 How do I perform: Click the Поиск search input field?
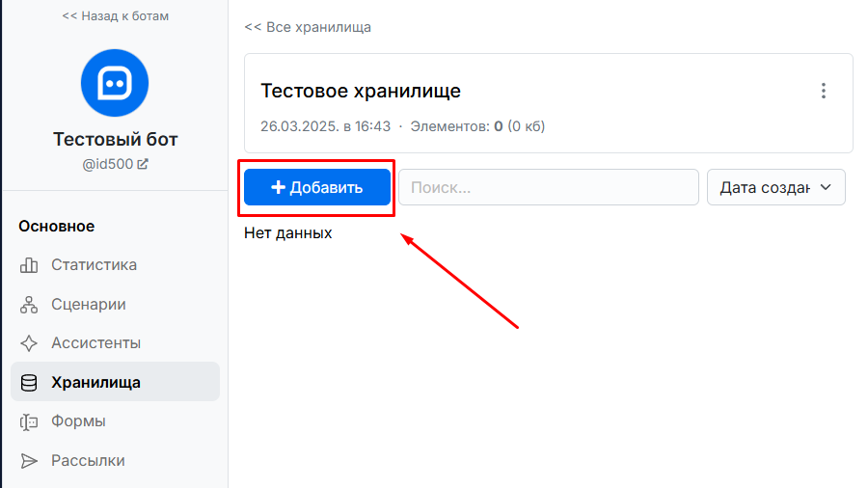(x=549, y=187)
